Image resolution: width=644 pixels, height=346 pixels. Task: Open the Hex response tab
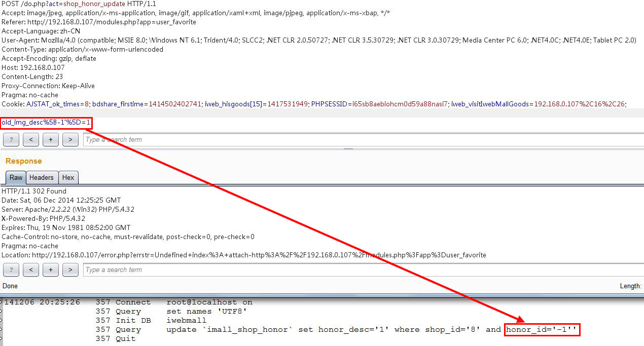coord(68,178)
